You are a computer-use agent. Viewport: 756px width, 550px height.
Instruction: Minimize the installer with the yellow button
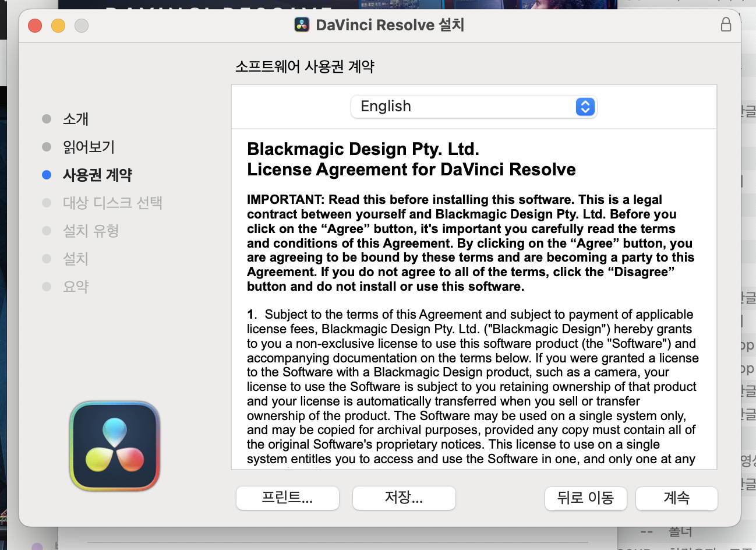click(x=58, y=26)
